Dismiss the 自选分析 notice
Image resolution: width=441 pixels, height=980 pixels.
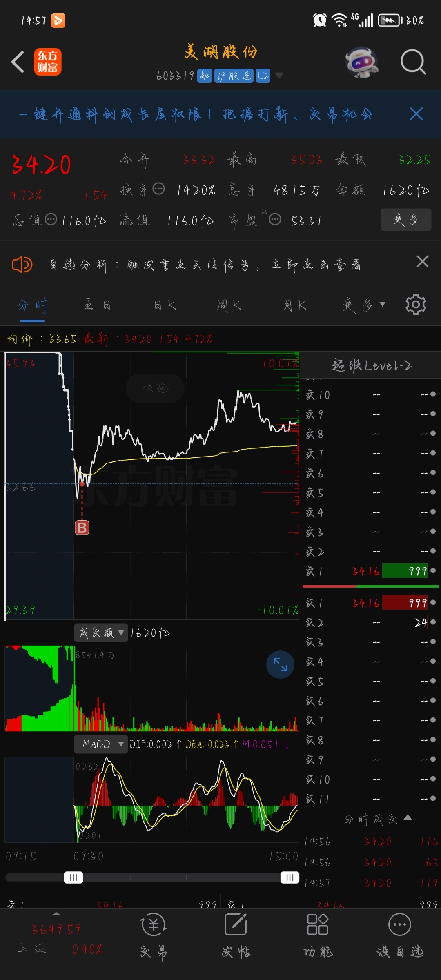click(422, 261)
